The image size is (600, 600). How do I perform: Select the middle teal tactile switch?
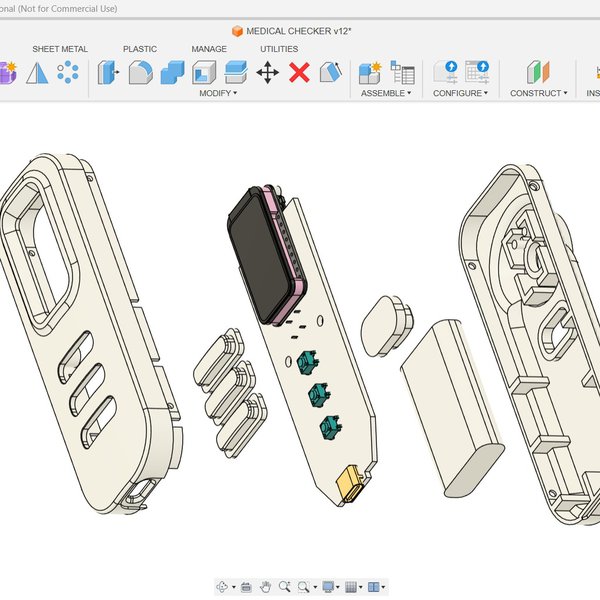tap(320, 394)
